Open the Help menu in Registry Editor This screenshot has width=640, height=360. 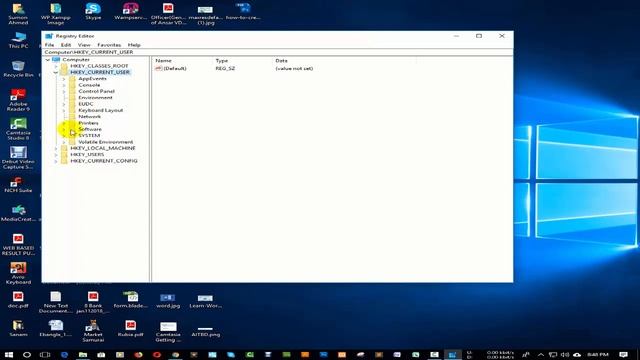click(x=134, y=45)
